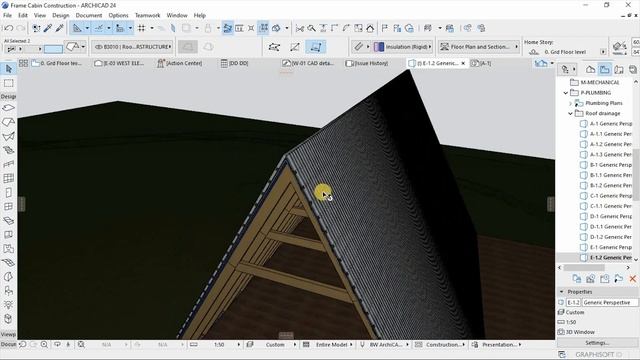Screen dimensions: 640x360
Task: Click the scissors Split icon
Action: click(x=300, y=28)
